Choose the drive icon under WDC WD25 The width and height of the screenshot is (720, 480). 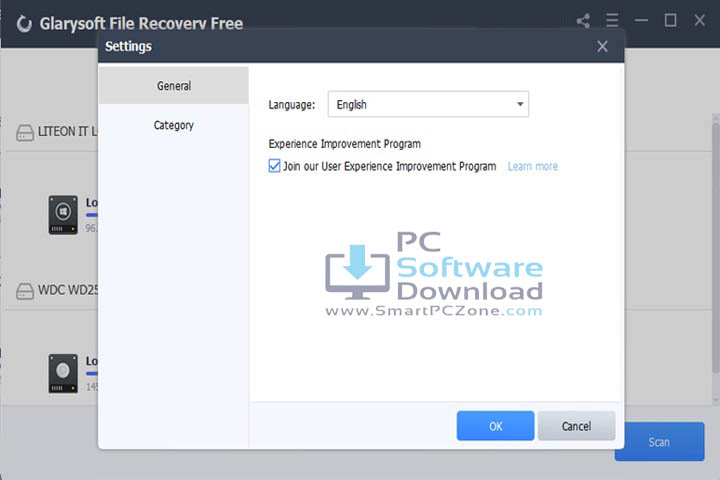[x=63, y=373]
